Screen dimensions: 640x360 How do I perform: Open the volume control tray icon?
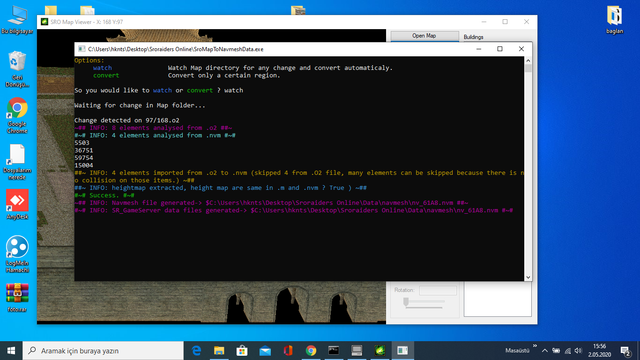[578, 351]
